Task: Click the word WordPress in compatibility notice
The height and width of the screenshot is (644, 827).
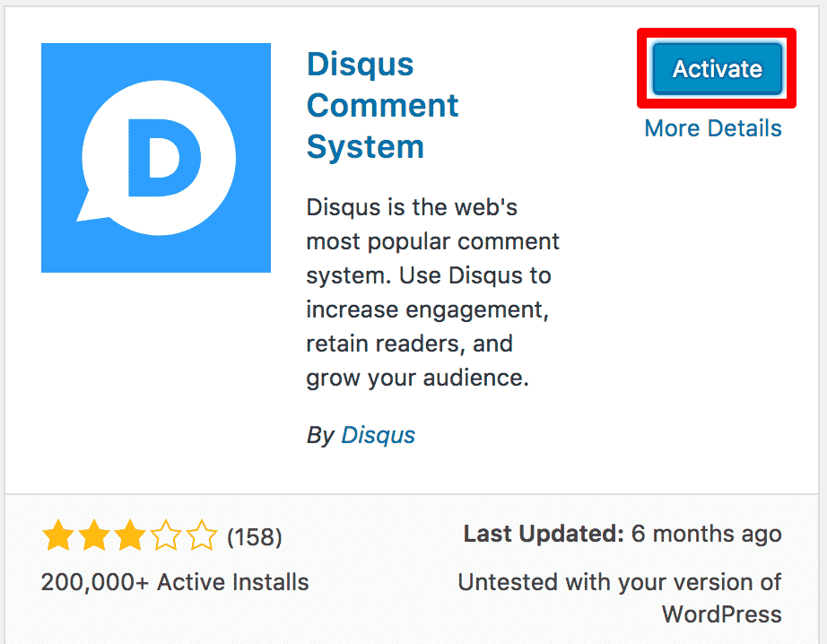Action: (x=722, y=614)
